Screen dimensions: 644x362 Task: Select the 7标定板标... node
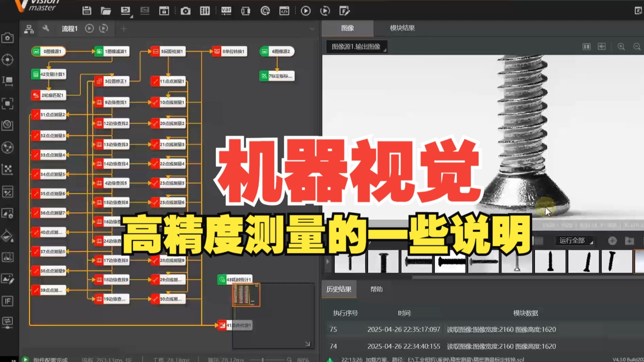click(277, 76)
